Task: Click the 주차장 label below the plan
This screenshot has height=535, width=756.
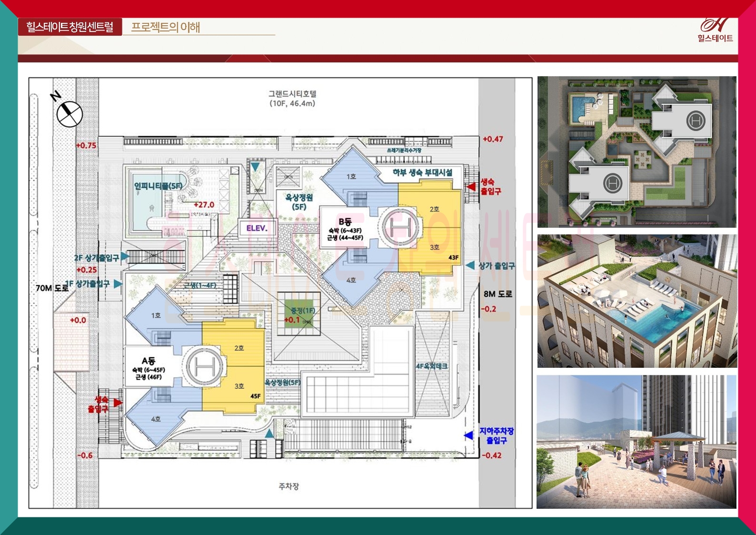Action: 288,486
